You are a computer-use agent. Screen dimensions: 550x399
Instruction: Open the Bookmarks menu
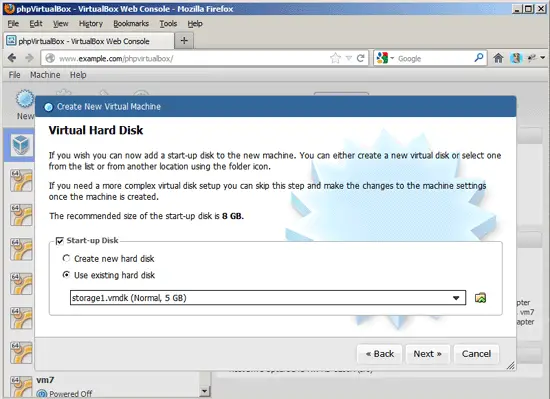(131, 23)
